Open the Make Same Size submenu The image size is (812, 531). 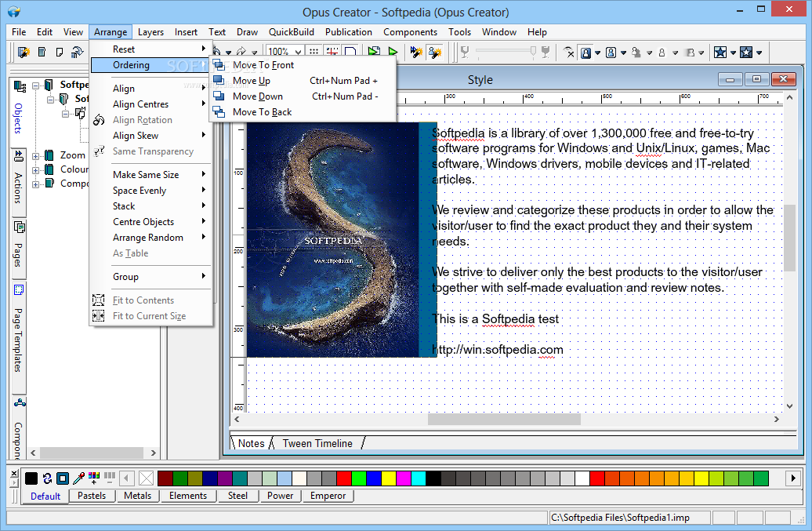tap(151, 175)
